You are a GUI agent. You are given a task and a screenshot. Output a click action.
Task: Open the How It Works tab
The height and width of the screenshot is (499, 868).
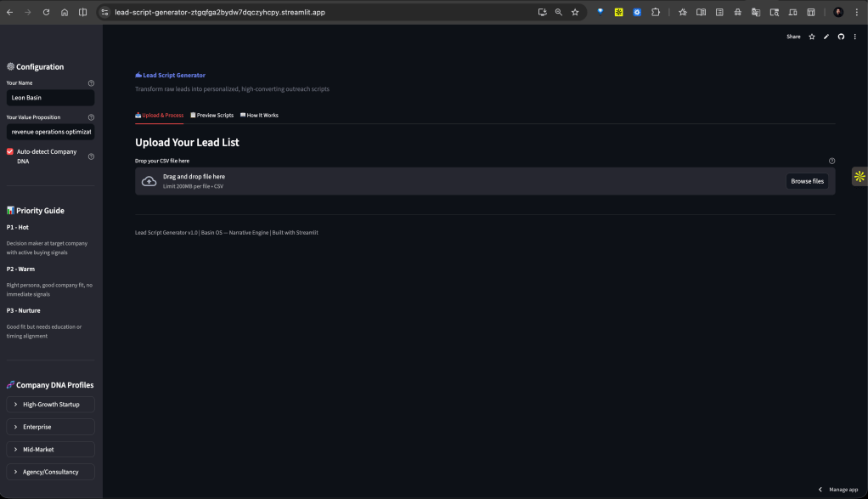[x=259, y=115]
